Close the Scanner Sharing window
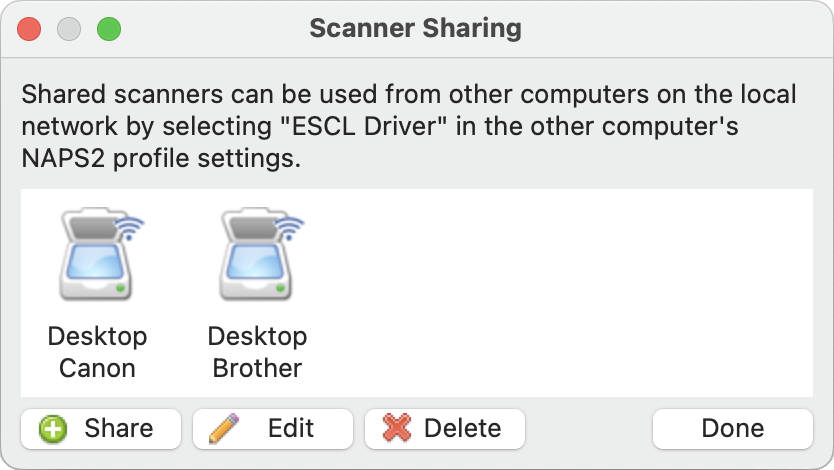The height and width of the screenshot is (470, 834). tap(29, 29)
